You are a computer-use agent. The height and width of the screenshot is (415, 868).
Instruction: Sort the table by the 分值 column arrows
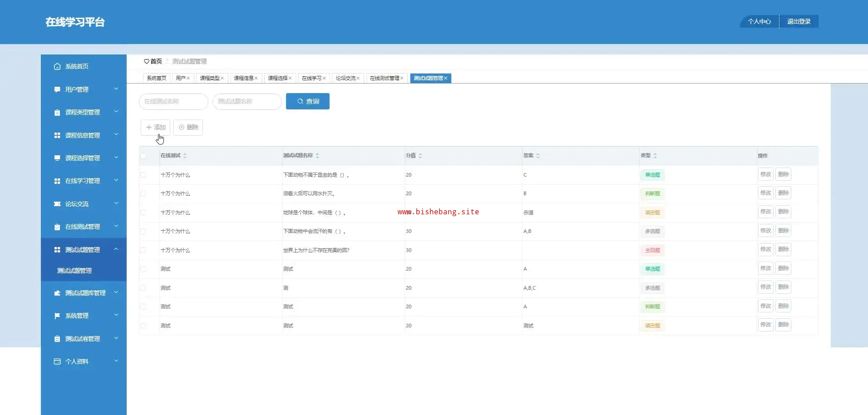tap(420, 156)
